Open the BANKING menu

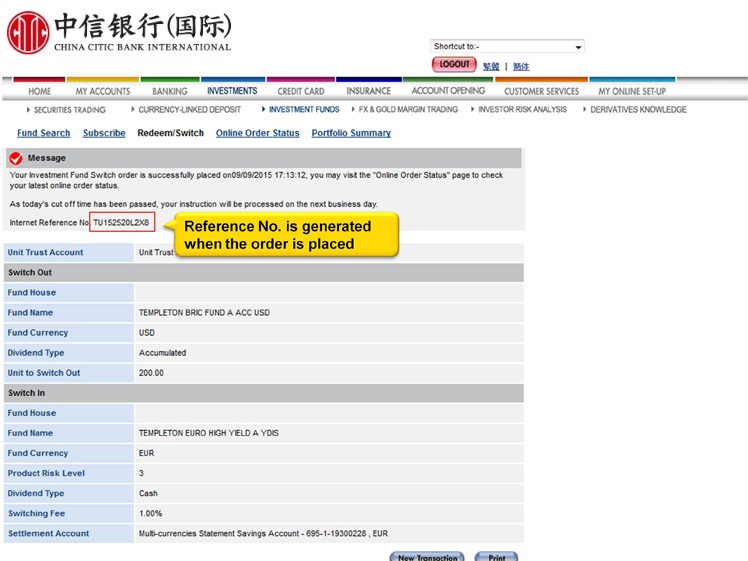click(170, 91)
